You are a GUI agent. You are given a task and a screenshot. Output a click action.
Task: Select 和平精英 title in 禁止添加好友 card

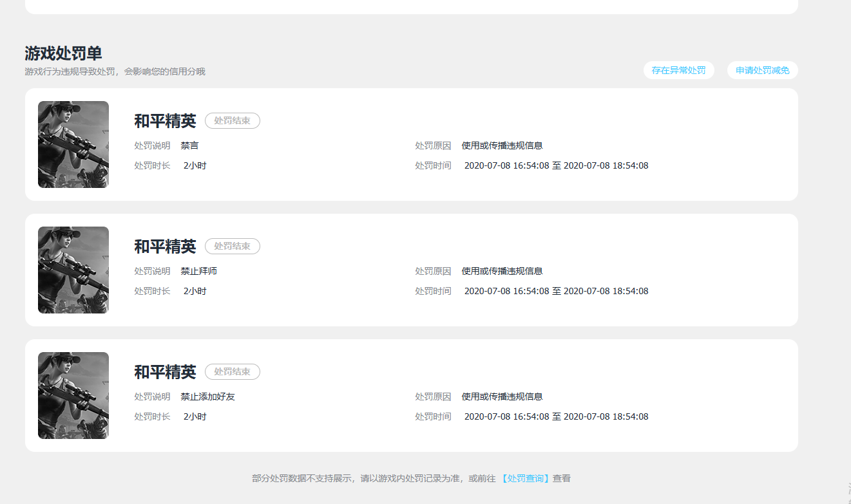pos(165,372)
